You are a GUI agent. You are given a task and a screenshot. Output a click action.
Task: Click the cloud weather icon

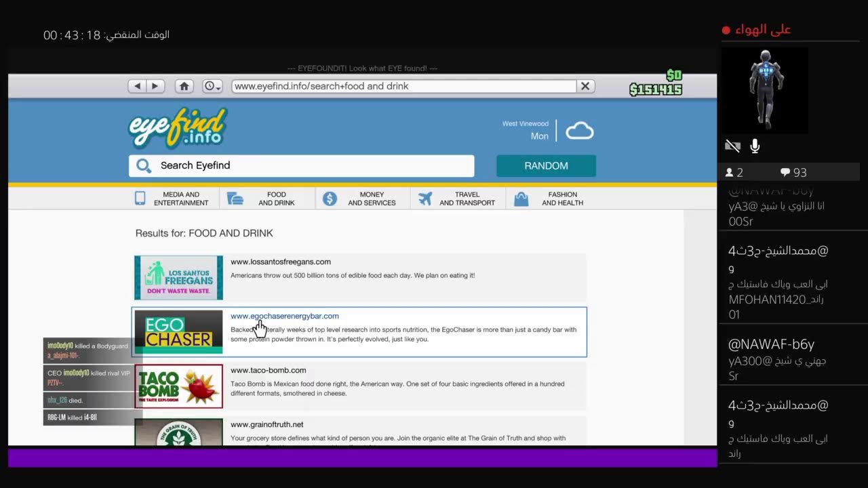pos(580,131)
